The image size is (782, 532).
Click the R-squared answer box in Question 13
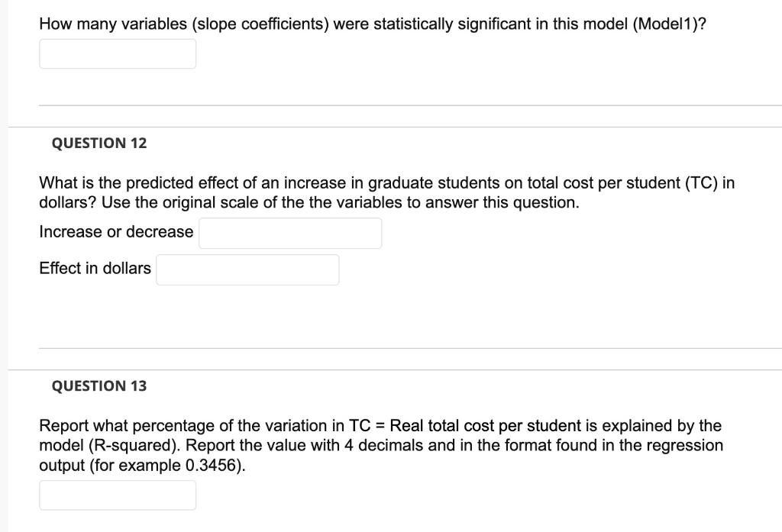(118, 495)
